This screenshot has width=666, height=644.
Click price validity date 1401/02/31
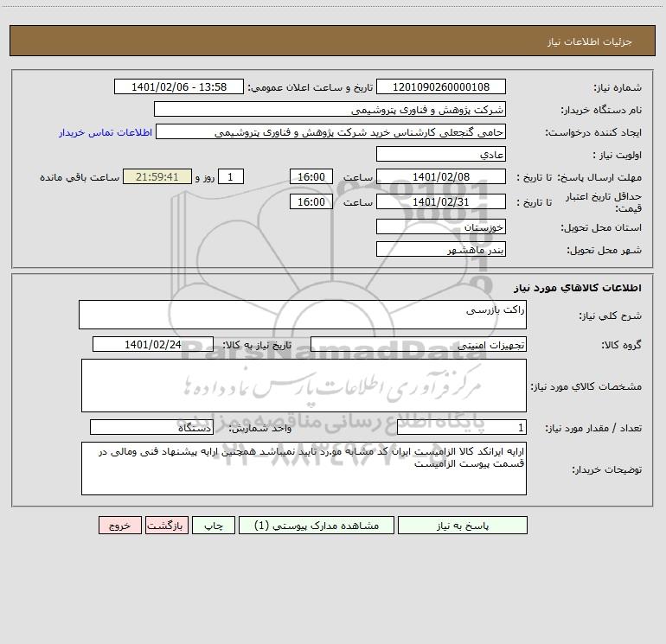click(441, 201)
